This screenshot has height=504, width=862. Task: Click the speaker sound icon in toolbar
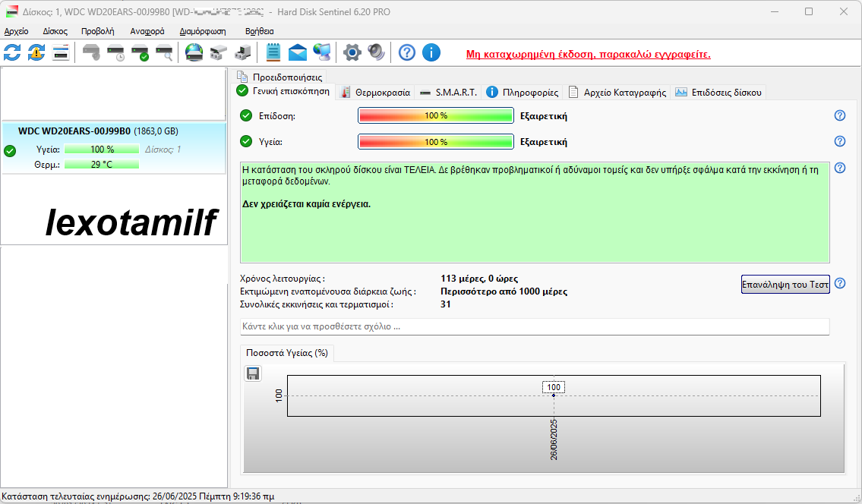(x=376, y=53)
